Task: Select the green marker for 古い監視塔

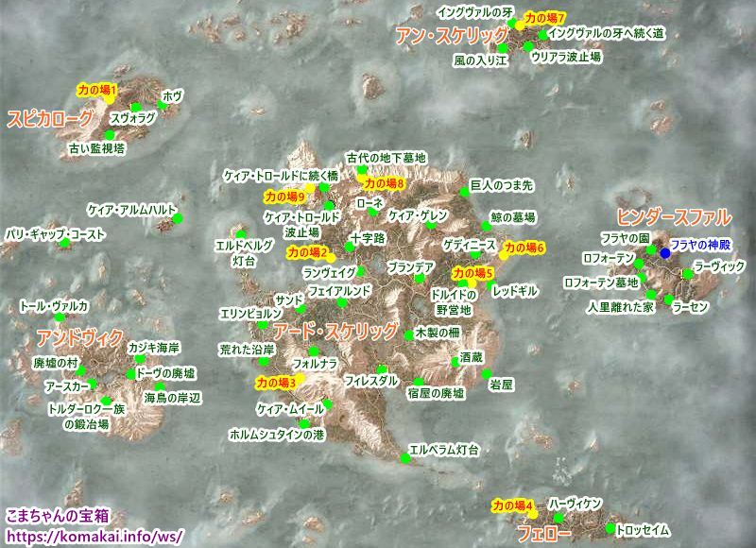Action: [x=110, y=136]
